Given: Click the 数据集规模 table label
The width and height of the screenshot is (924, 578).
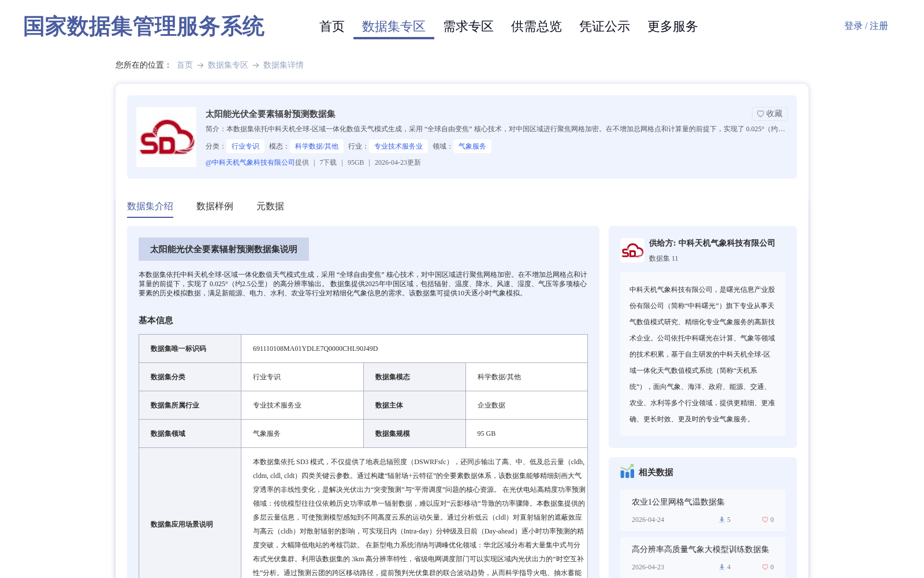Looking at the screenshot, I should click(x=393, y=433).
